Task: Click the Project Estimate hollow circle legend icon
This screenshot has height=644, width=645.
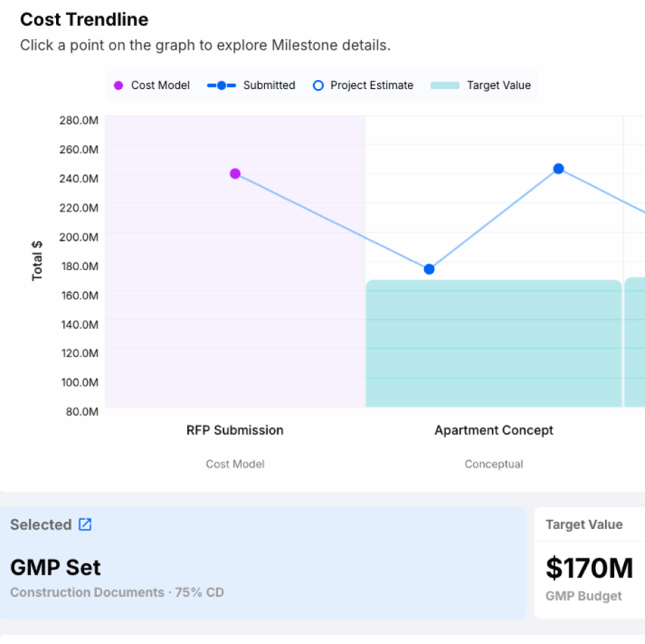Action: point(318,85)
